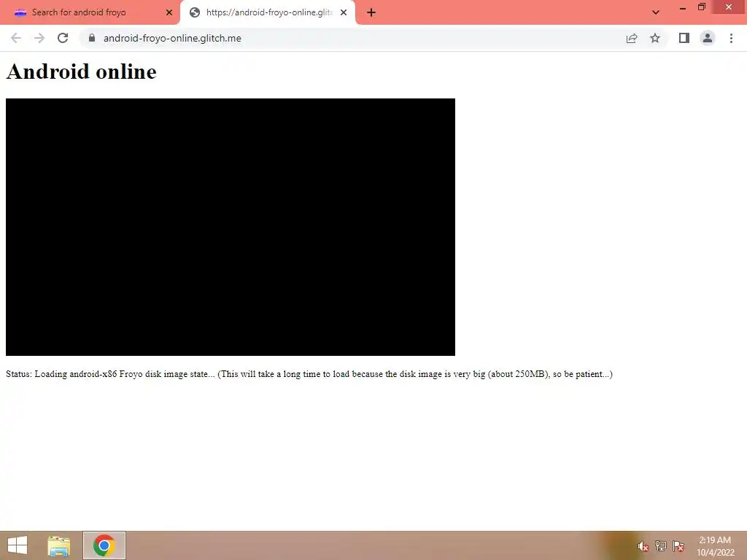View site information via the padlock icon
This screenshot has height=560, width=747.
(92, 38)
